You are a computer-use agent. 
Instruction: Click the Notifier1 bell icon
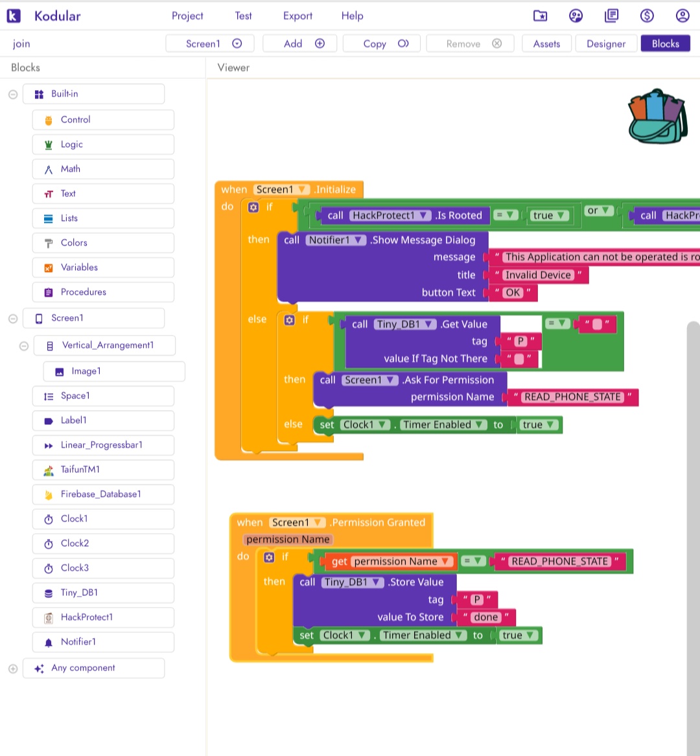click(x=49, y=642)
